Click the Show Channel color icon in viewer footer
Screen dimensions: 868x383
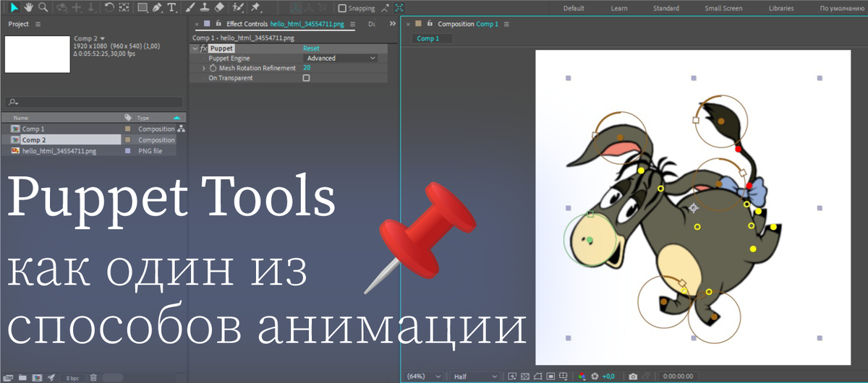(x=582, y=376)
